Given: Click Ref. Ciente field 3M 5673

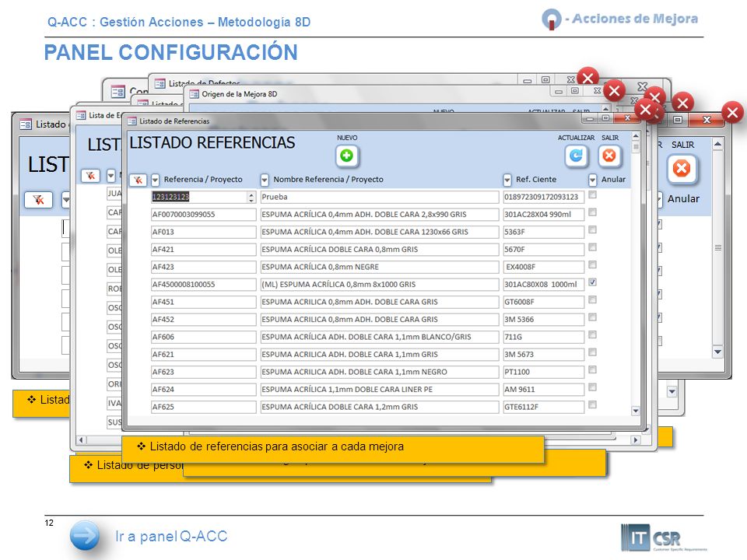Looking at the screenshot, I should click(x=544, y=355).
